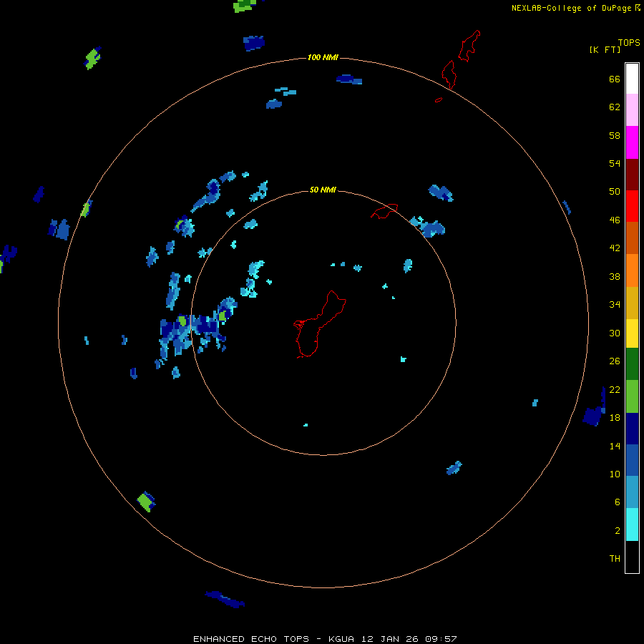This screenshot has width=644, height=644.
Task: Click the "14" legend value
Action: tap(615, 446)
